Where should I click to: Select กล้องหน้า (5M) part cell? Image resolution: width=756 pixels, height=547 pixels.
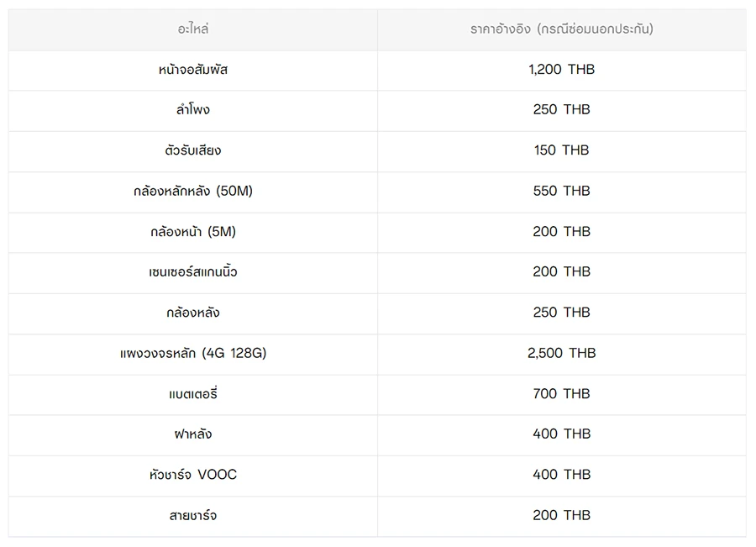click(193, 231)
